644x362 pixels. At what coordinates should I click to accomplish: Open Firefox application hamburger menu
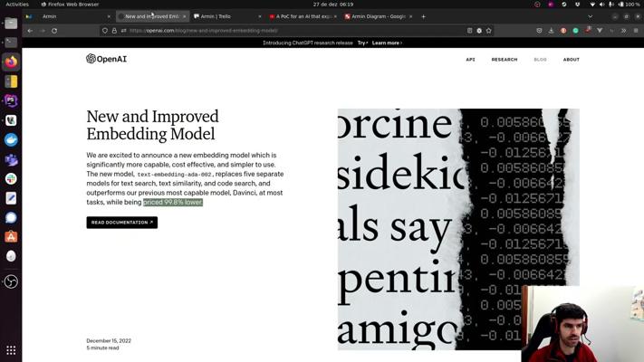(636, 31)
